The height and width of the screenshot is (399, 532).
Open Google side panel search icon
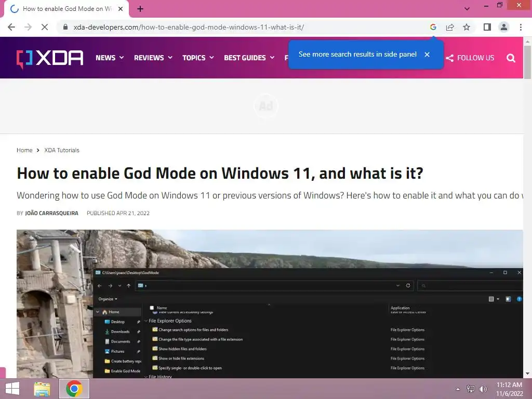tap(433, 27)
